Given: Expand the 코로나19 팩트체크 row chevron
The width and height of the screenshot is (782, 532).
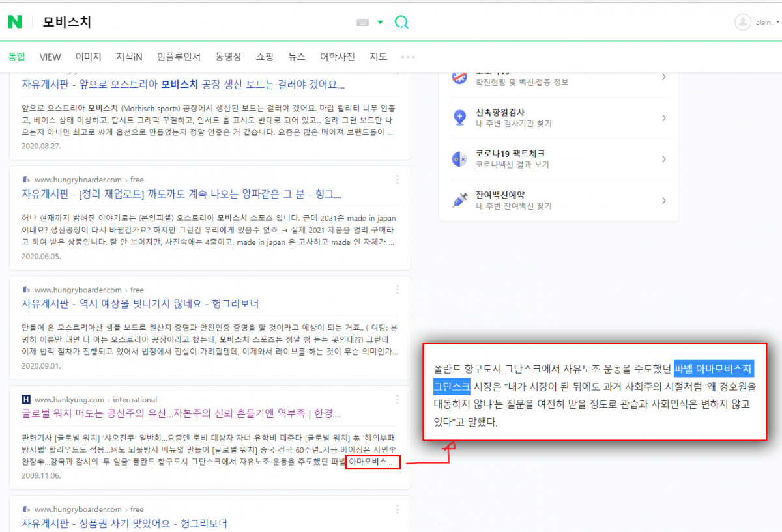Looking at the screenshot, I should pyautogui.click(x=664, y=159).
